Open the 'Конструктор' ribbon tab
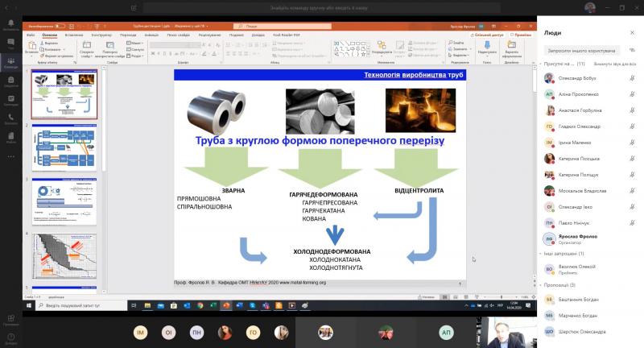The width and height of the screenshot is (644, 348). point(101,35)
